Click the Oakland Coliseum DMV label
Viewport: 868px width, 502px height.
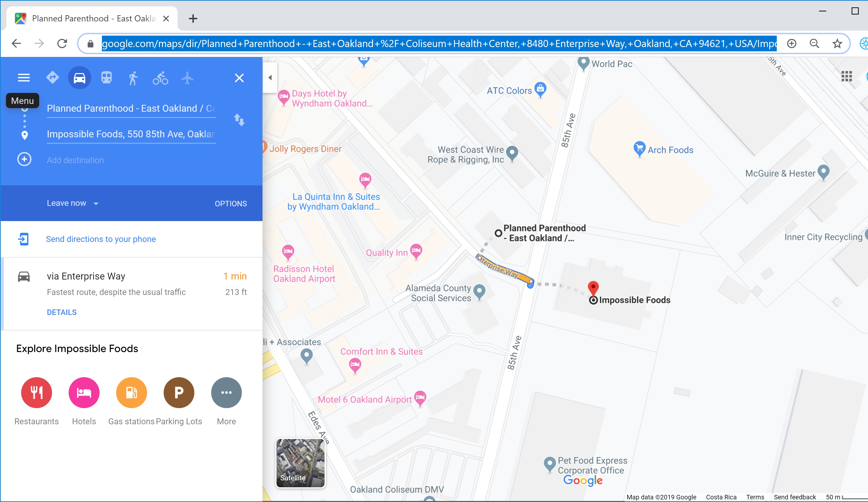(397, 489)
